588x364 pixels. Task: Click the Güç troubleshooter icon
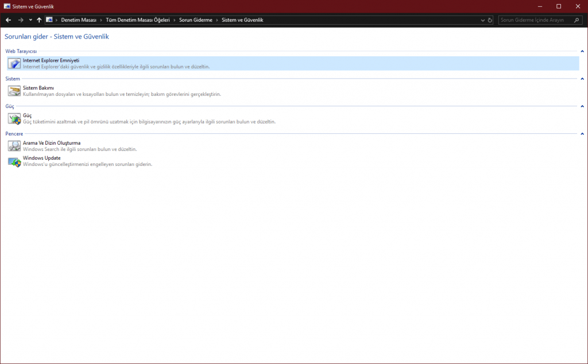pos(14,118)
